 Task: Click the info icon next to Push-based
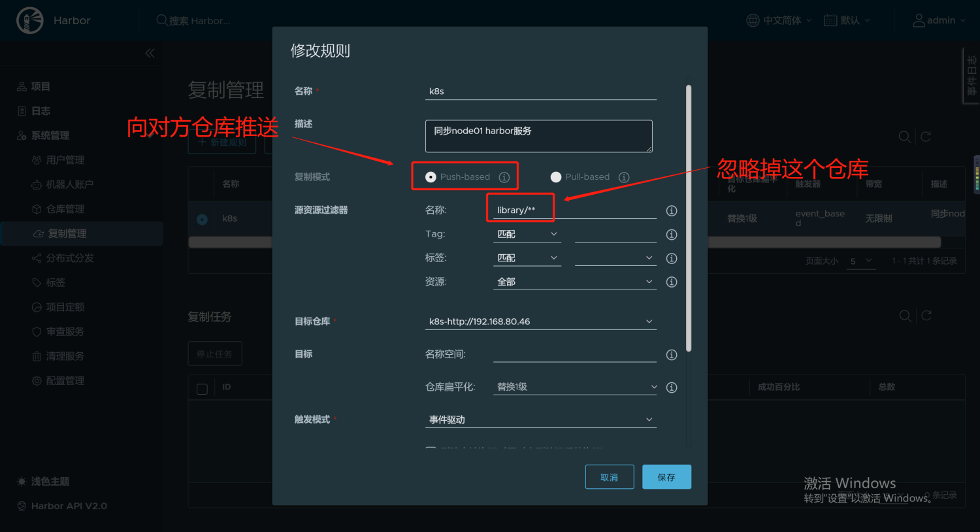click(504, 177)
